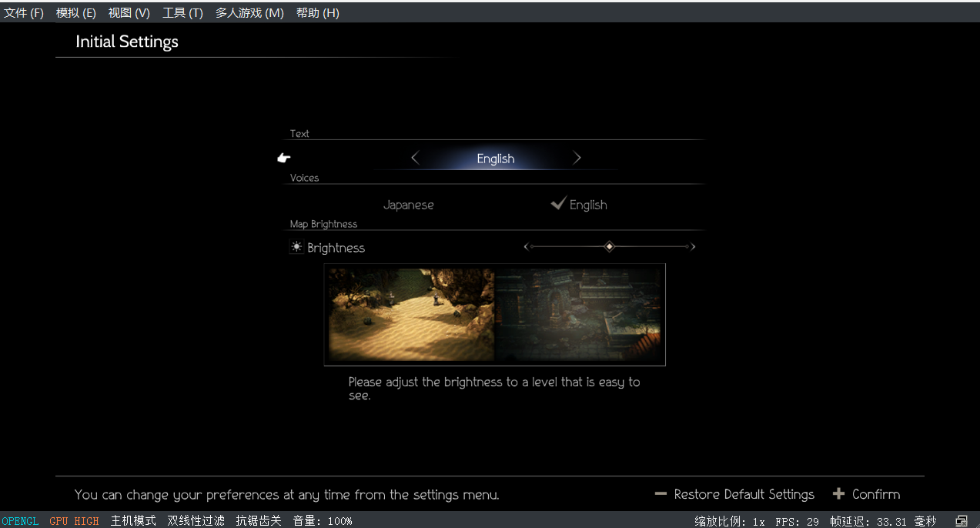
Task: Click the fullscreen icon in the status bar
Action: pos(962,521)
